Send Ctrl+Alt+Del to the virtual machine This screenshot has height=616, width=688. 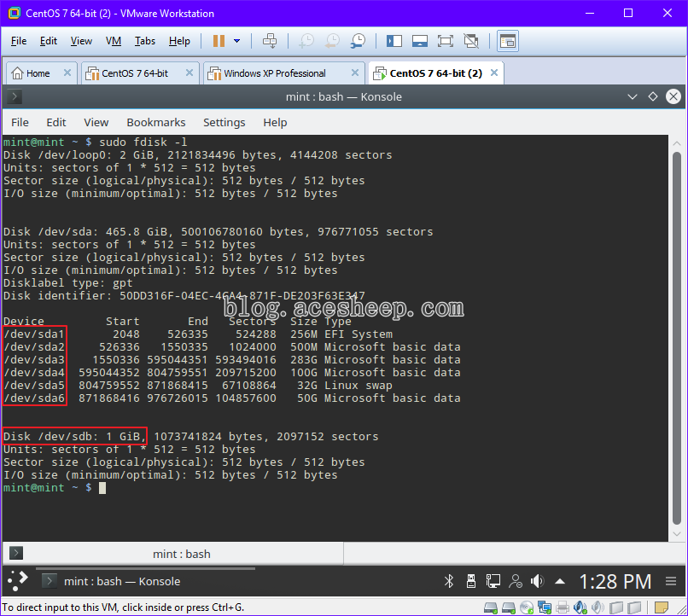tap(270, 41)
